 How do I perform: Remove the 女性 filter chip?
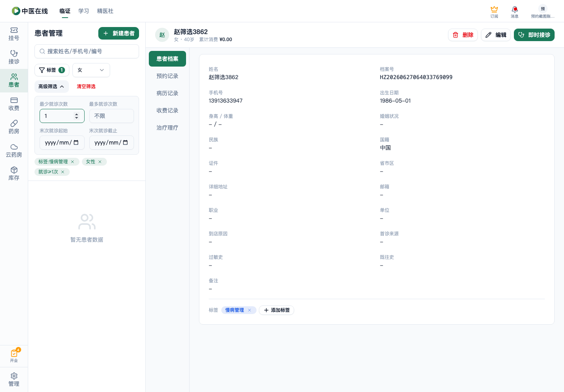[x=100, y=162]
